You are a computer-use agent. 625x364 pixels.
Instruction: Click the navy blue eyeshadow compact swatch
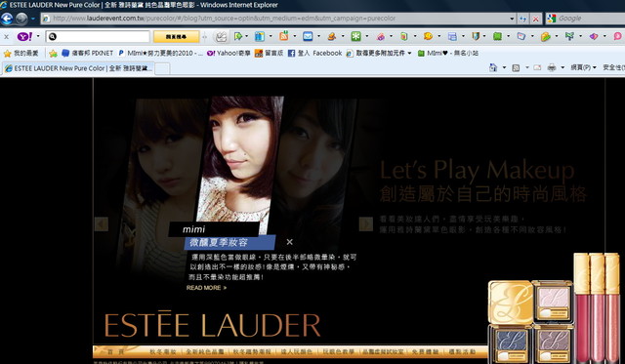point(510,345)
